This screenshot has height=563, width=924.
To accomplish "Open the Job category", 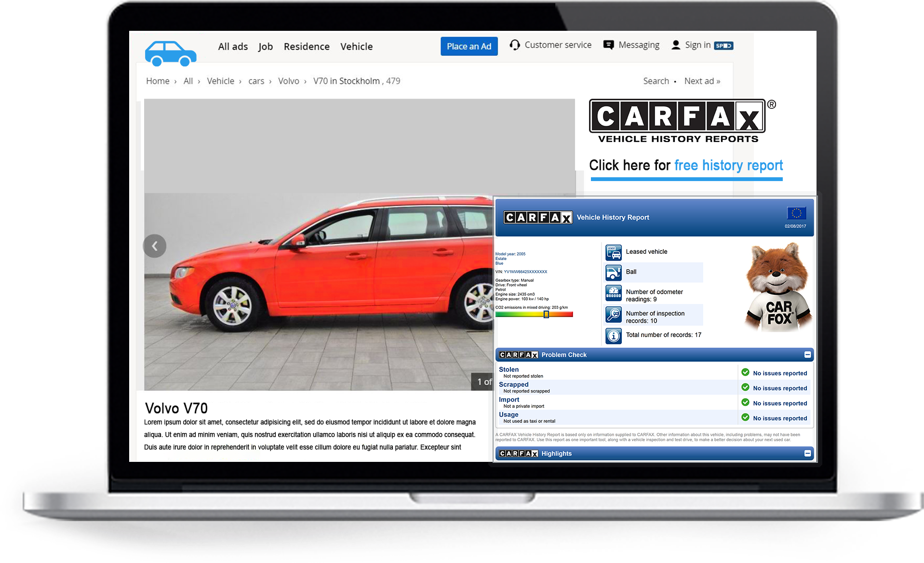I will pyautogui.click(x=266, y=47).
